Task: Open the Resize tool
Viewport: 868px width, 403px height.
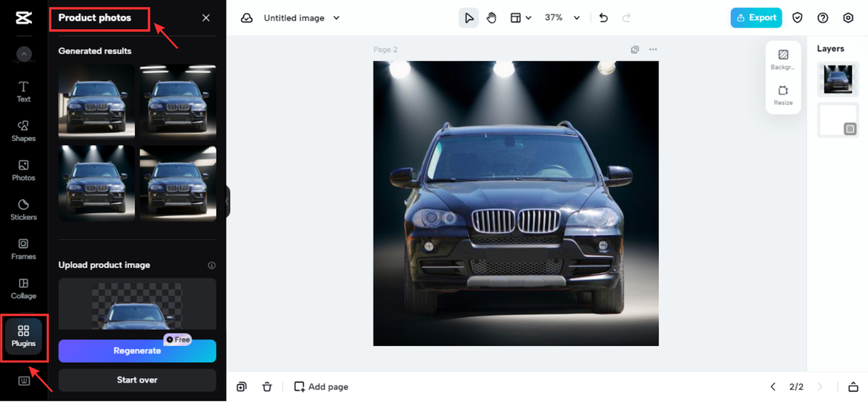Action: 783,96
